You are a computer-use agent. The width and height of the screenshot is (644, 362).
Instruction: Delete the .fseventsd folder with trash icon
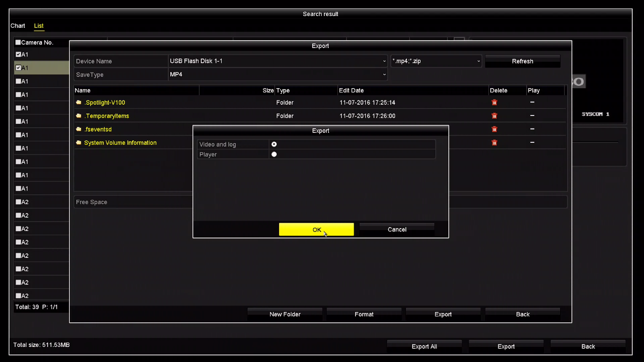click(494, 129)
